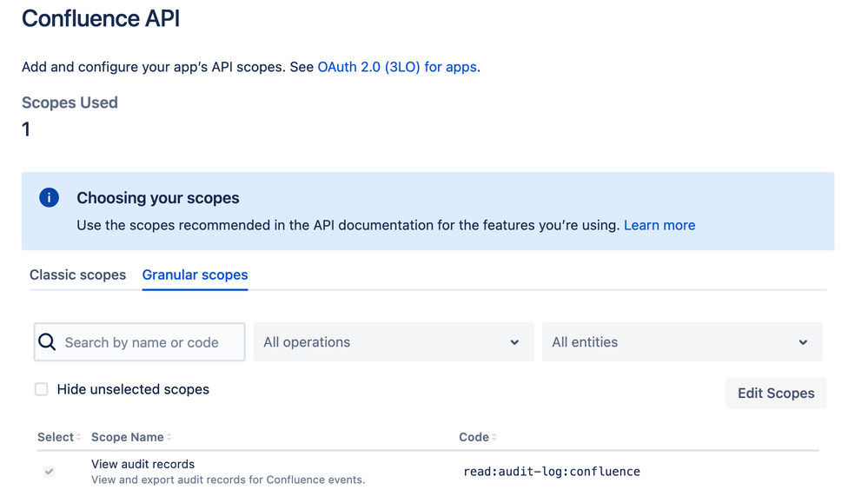The image size is (868, 503).
Task: Click the Scopes Used count value 1
Action: pos(25,129)
